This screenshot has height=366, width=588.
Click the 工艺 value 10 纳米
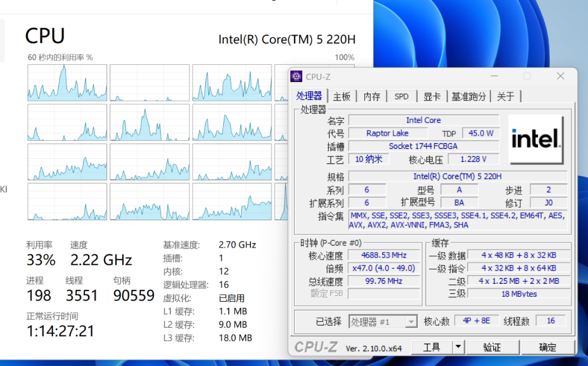pos(369,159)
